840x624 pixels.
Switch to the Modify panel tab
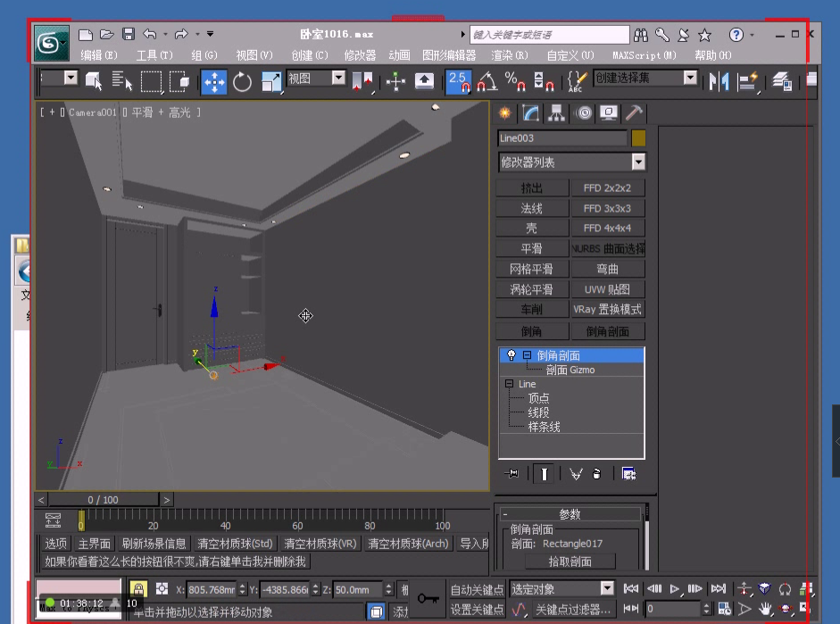pos(531,113)
